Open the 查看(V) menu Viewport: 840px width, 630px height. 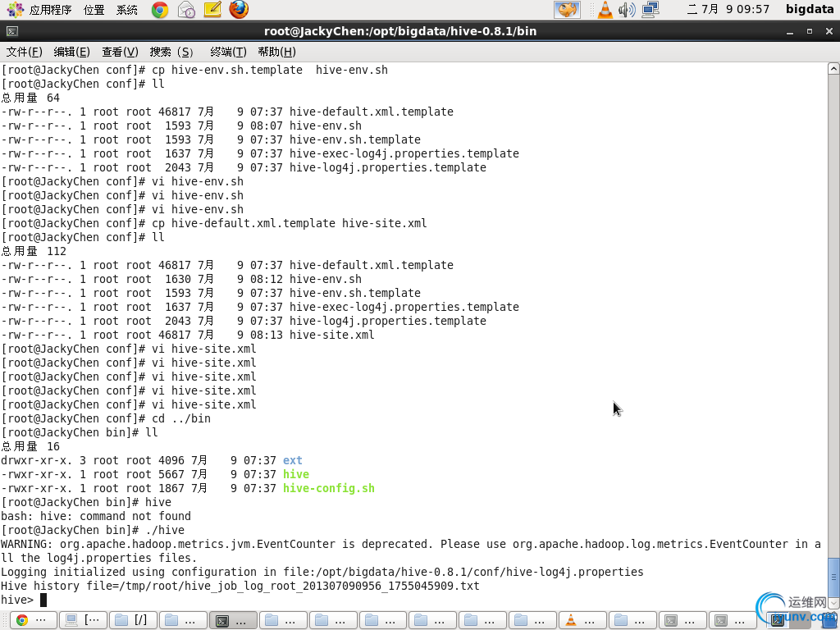coord(120,52)
